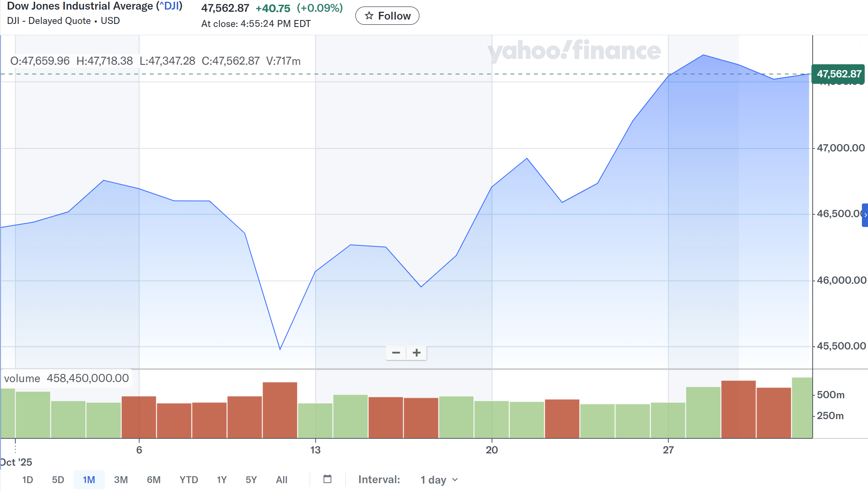Screen dimensions: 868x491
Task: Select the 1Y time range
Action: point(222,480)
